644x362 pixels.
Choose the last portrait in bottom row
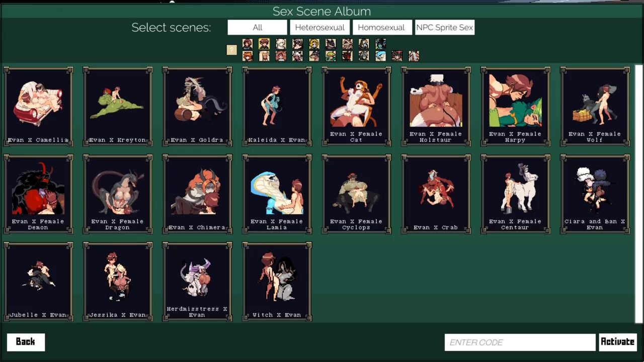click(x=414, y=56)
